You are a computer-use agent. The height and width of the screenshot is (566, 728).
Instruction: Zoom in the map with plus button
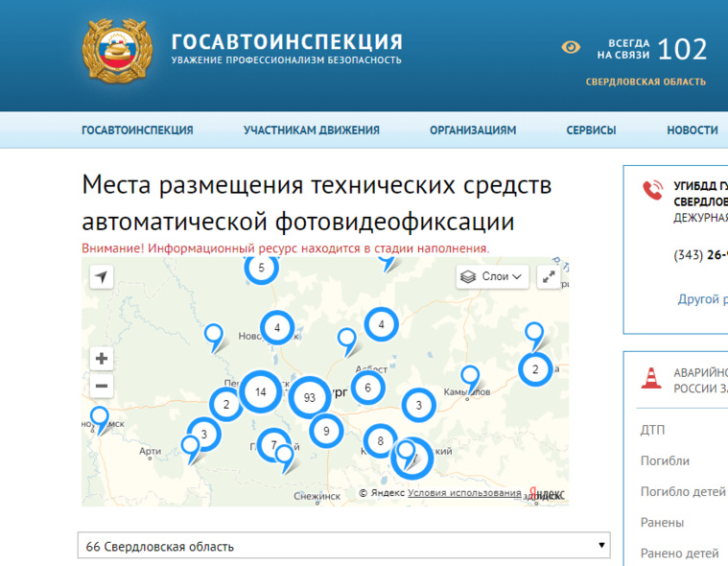pyautogui.click(x=102, y=358)
